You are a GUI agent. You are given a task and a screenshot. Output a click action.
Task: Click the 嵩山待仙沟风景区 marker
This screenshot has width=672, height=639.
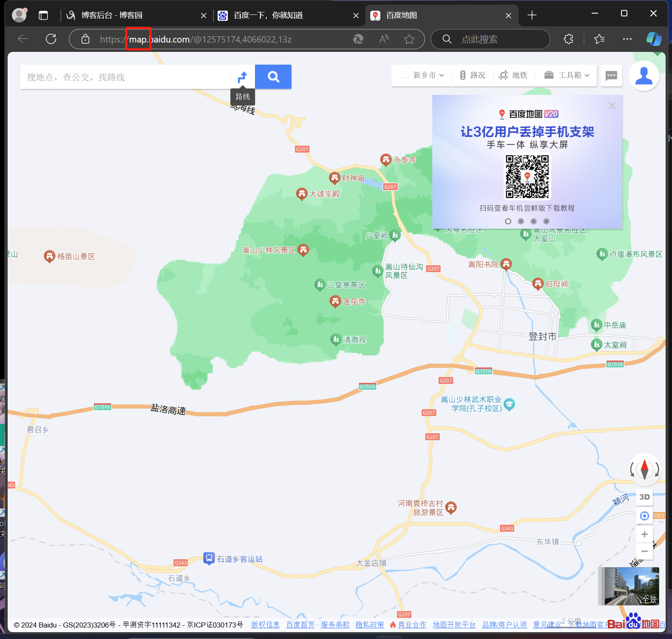[377, 270]
